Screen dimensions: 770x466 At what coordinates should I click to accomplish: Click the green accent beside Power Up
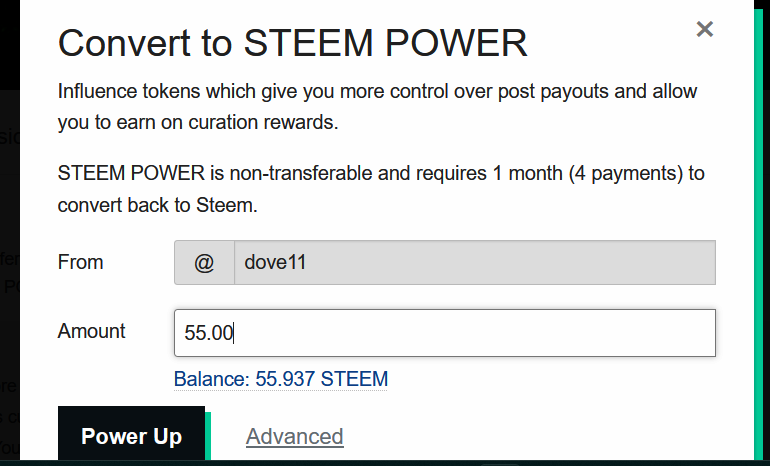click(208, 434)
